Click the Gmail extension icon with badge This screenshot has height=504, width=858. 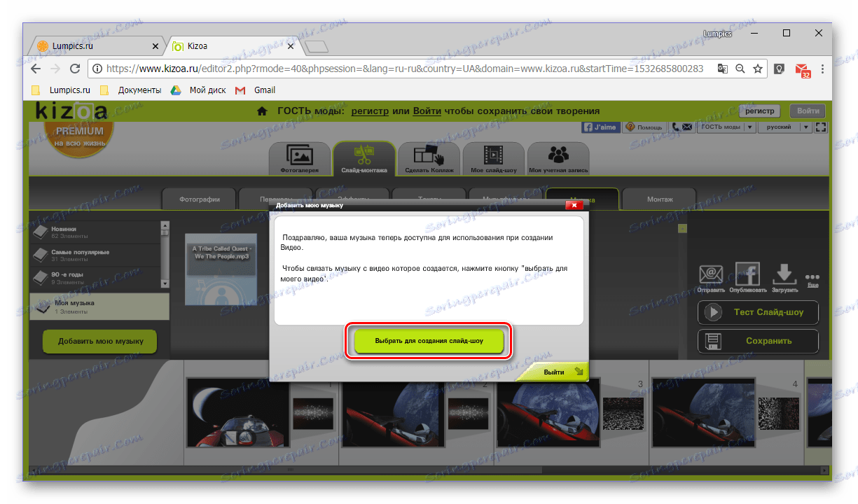click(x=802, y=69)
